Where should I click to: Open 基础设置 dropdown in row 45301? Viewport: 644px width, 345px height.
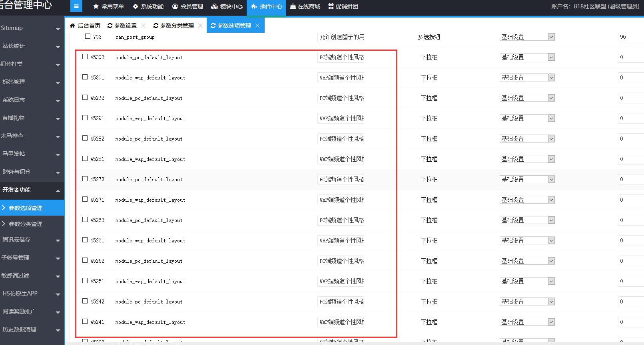pyautogui.click(x=551, y=77)
